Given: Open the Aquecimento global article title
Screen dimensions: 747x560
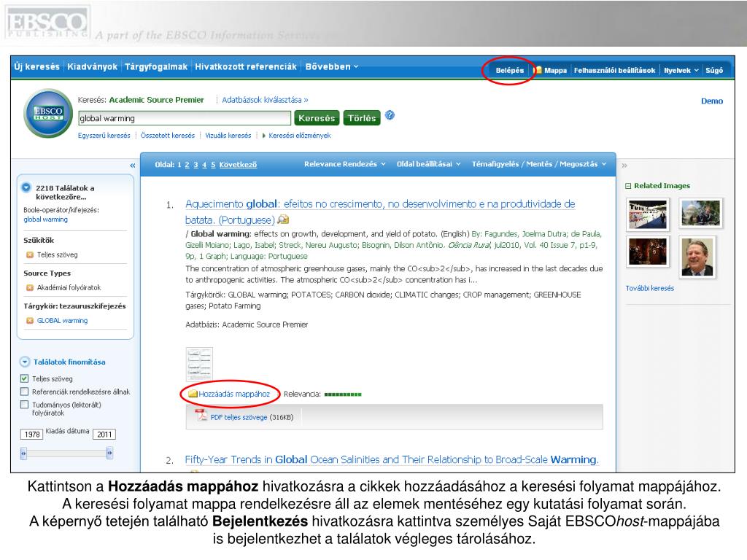Looking at the screenshot, I should click(x=380, y=212).
